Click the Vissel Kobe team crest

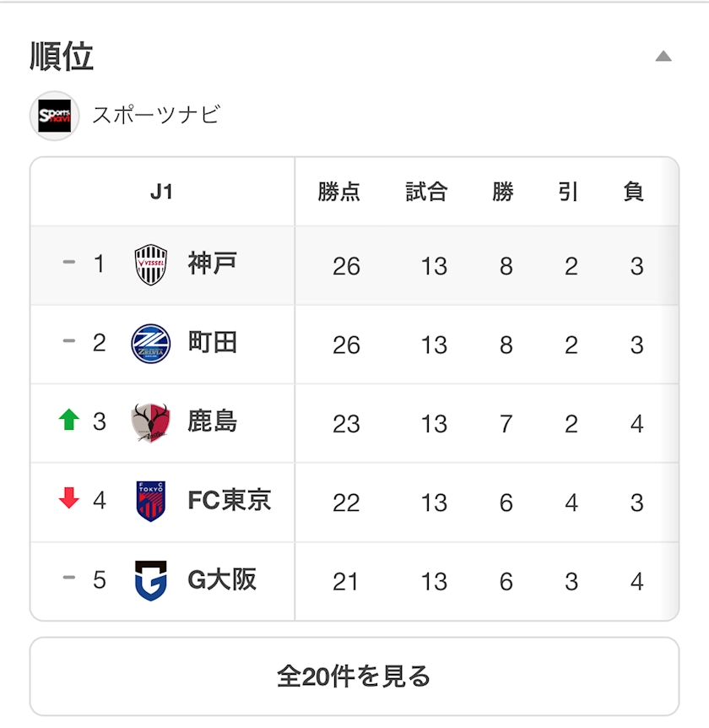(x=151, y=264)
